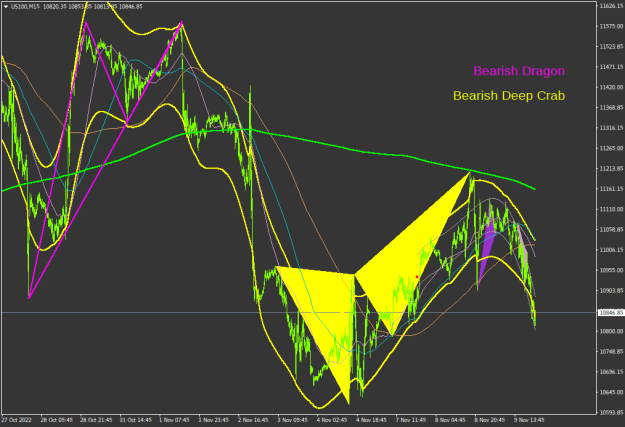The height and width of the screenshot is (427, 625).
Task: Click the highlighted current price tag 10846.85
Action: 611,313
